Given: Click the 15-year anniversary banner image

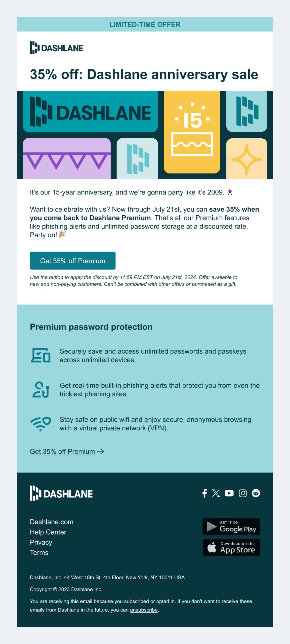Looking at the screenshot, I should pos(145,135).
